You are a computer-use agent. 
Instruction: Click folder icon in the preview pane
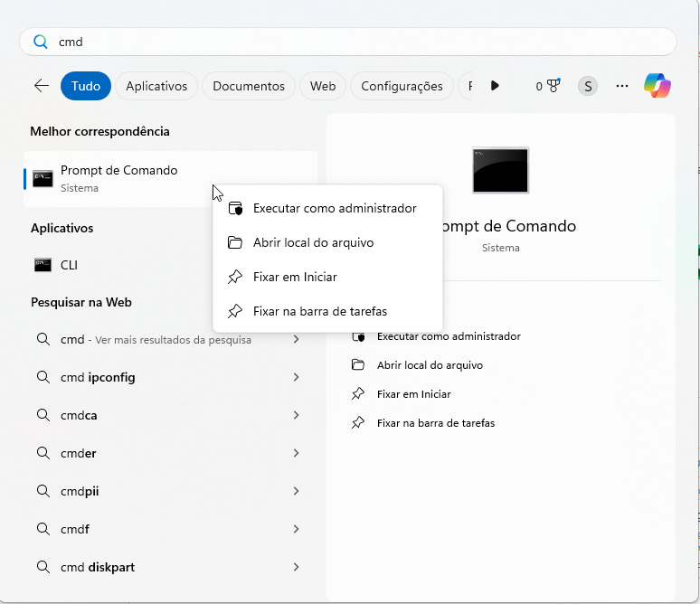[358, 364]
